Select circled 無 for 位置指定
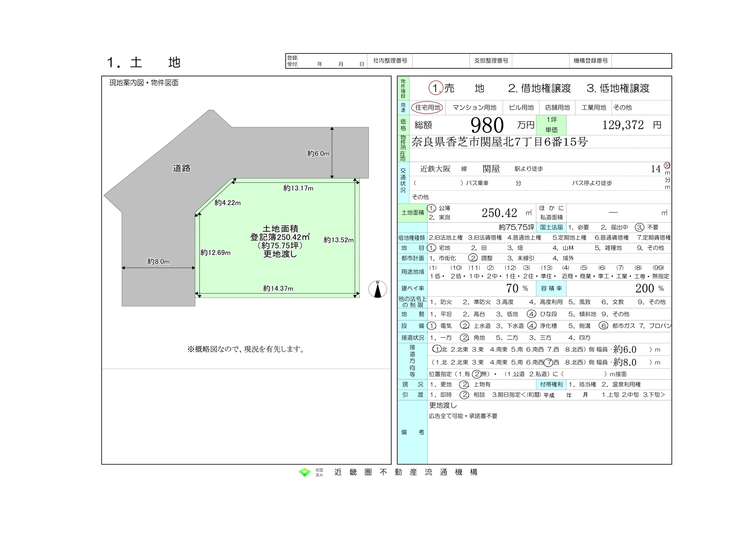The image size is (756, 535). click(x=480, y=374)
